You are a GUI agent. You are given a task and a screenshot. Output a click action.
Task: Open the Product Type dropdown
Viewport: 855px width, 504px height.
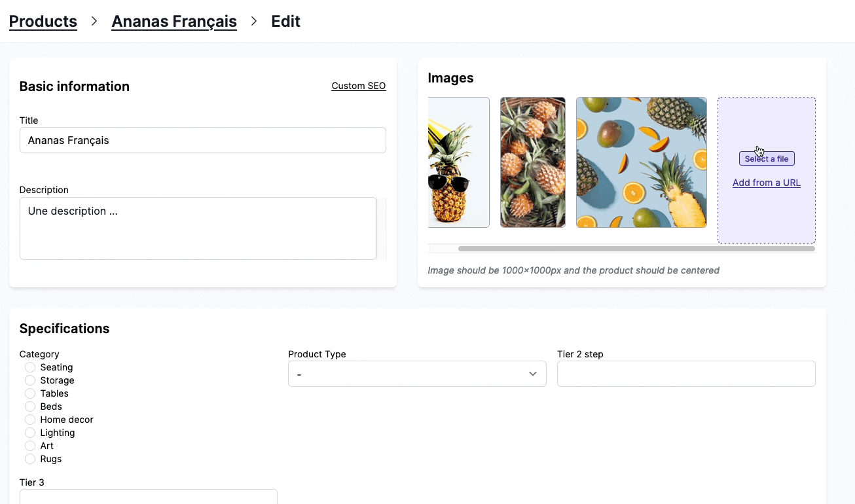coord(417,374)
